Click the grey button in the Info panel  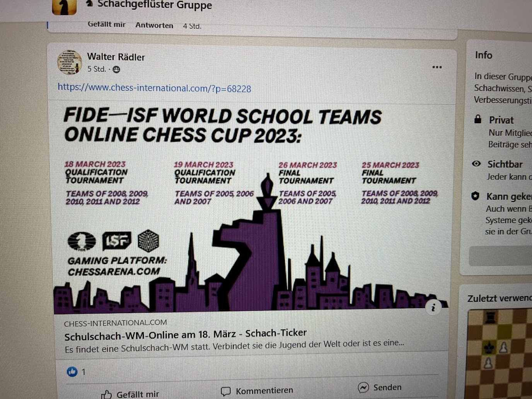coord(500,256)
